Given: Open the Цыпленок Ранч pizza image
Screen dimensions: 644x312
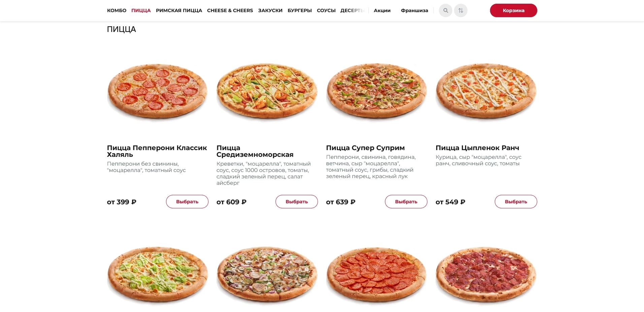Looking at the screenshot, I should tap(486, 91).
